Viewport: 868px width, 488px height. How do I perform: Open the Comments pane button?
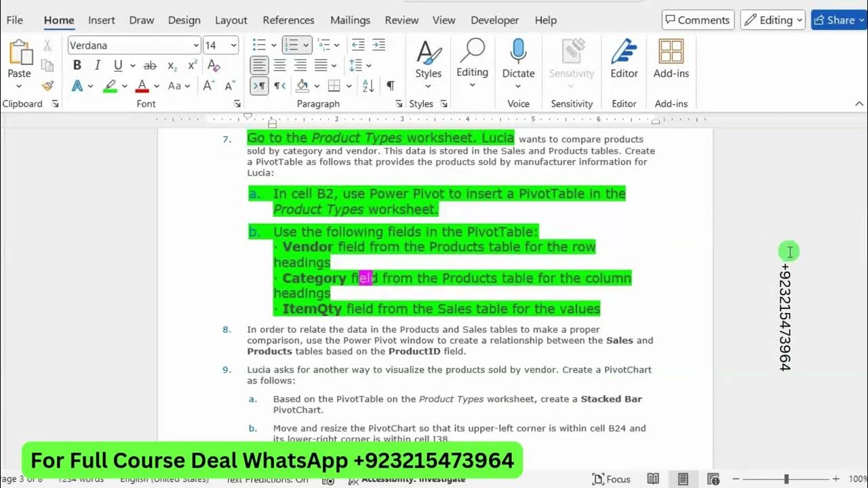698,20
